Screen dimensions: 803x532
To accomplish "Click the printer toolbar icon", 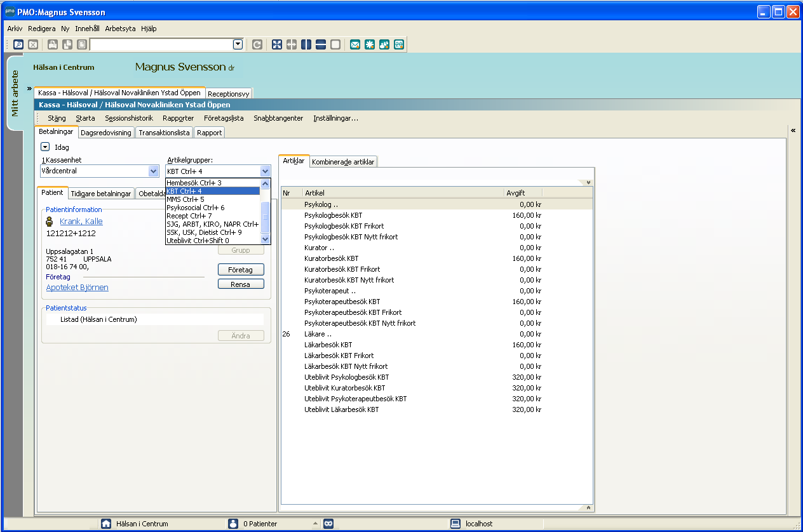I will 53,44.
